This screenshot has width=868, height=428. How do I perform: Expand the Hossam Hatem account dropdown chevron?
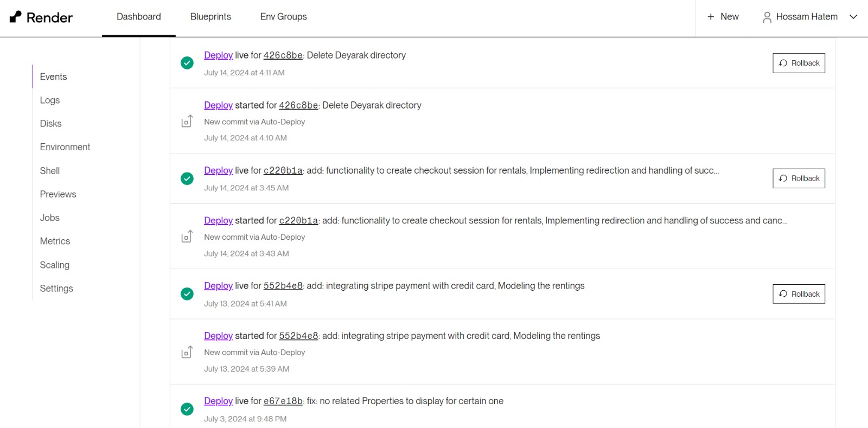[853, 17]
